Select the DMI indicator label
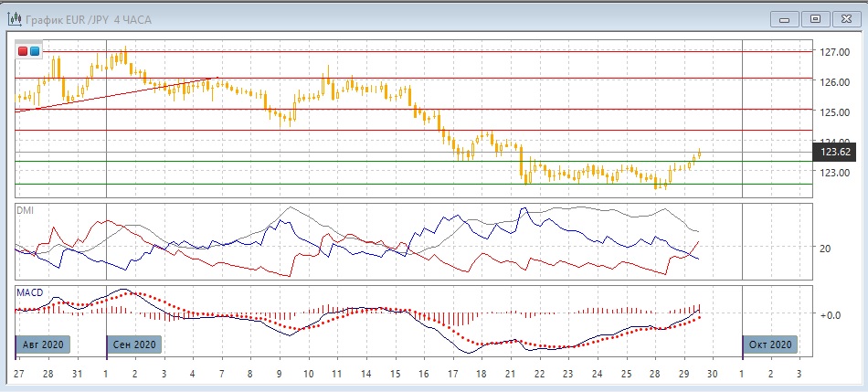 [x=26, y=211]
